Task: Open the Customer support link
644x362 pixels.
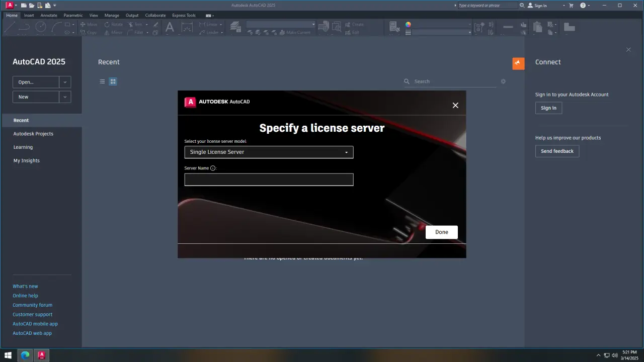Action: coord(32,314)
